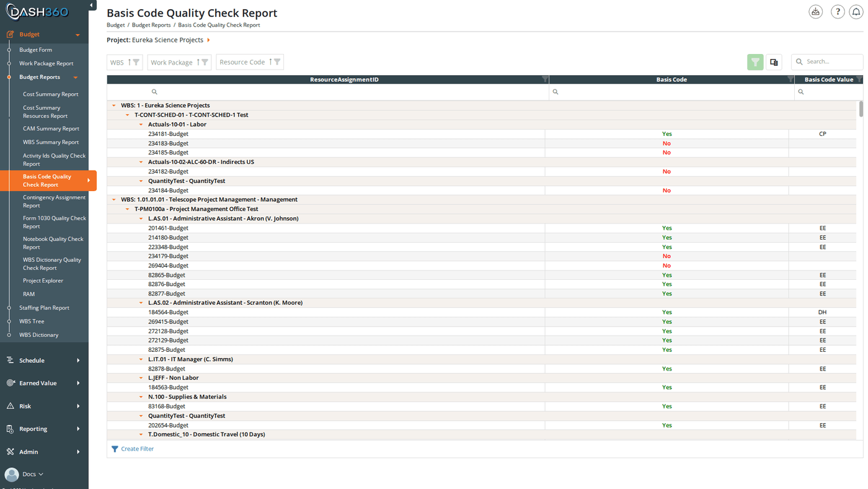This screenshot has width=868, height=489.
Task: Open Budget Form menu item
Action: 35,50
